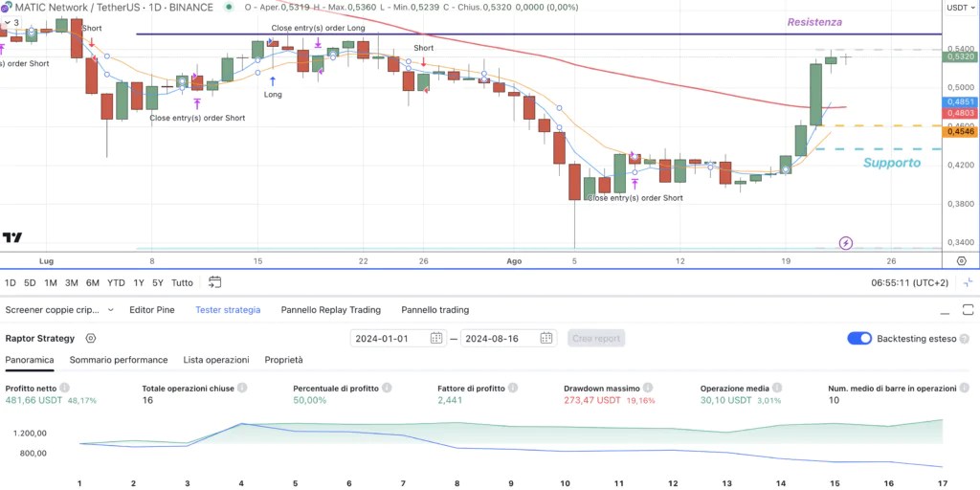Click Raptor Strategy name
This screenshot has width=980, height=490.
click(40, 338)
